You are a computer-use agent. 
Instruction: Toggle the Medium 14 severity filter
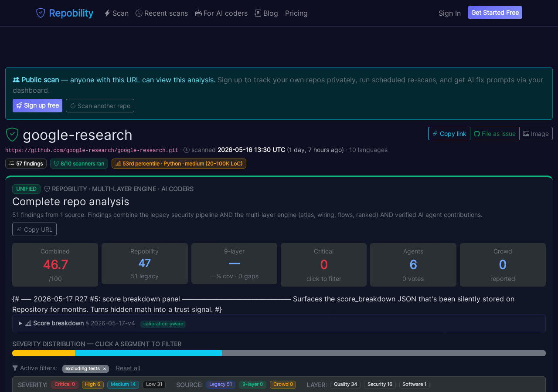click(x=123, y=385)
